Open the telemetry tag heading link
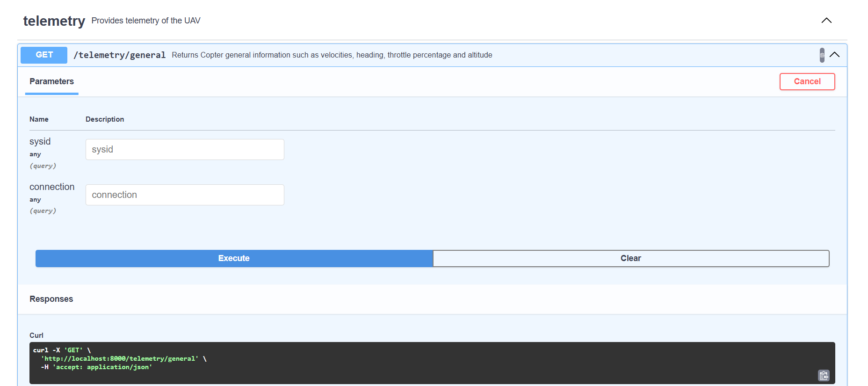The image size is (868, 386). [54, 21]
